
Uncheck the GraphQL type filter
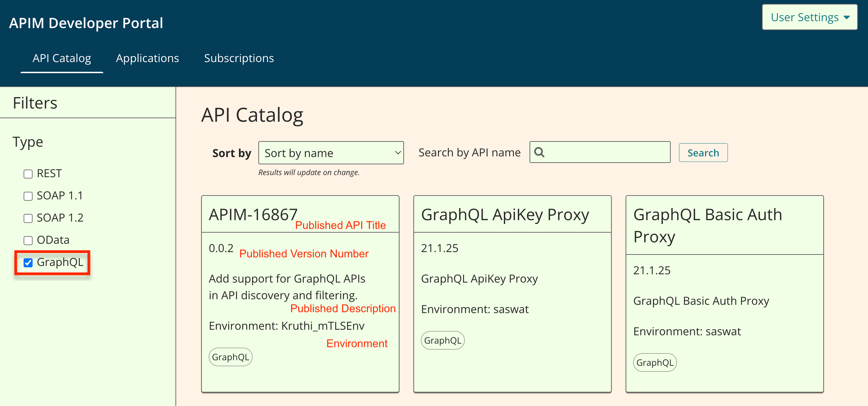pos(28,262)
